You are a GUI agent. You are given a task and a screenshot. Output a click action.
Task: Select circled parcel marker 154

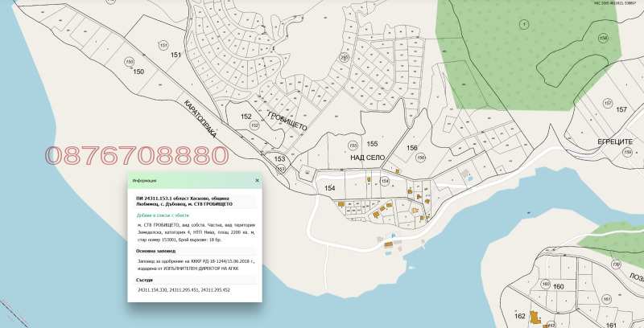385,182
